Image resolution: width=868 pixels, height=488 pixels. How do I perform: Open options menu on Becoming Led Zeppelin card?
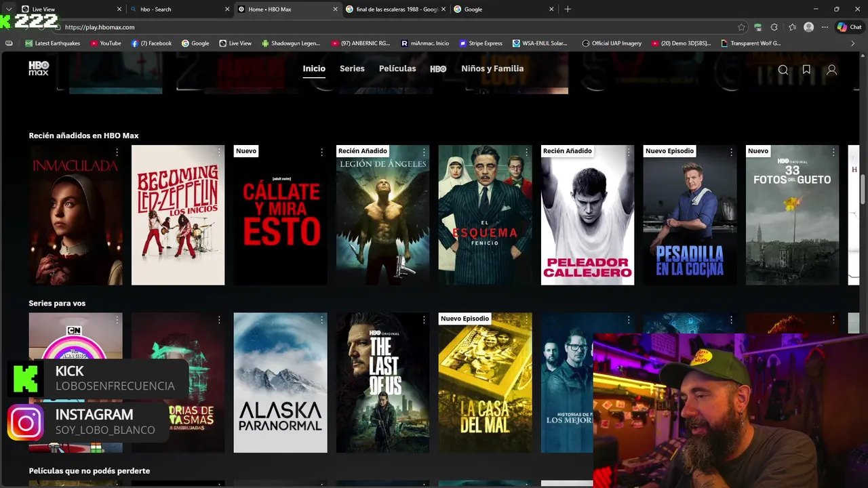coord(219,152)
